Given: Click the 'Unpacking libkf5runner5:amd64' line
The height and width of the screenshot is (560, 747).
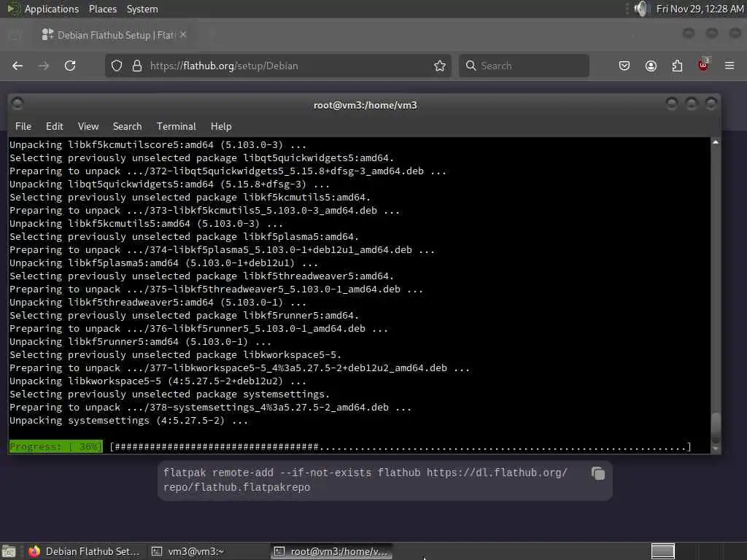Looking at the screenshot, I should [140, 342].
